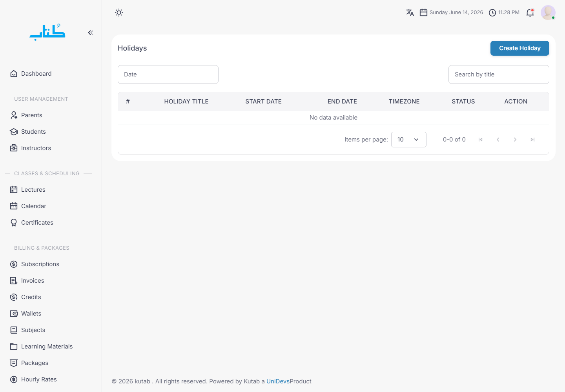Open the Lectures section
565x392 pixels.
(48, 190)
